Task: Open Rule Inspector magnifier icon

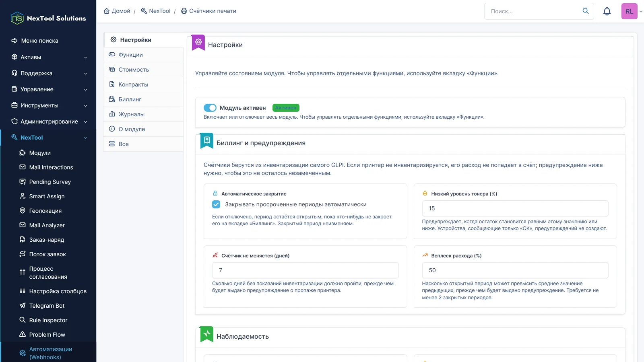Action: click(x=23, y=320)
